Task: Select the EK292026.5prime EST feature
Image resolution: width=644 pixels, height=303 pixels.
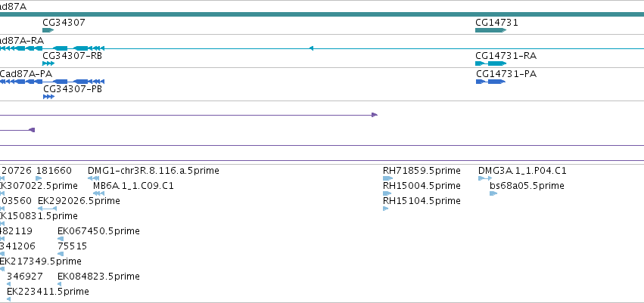Action: click(x=47, y=209)
